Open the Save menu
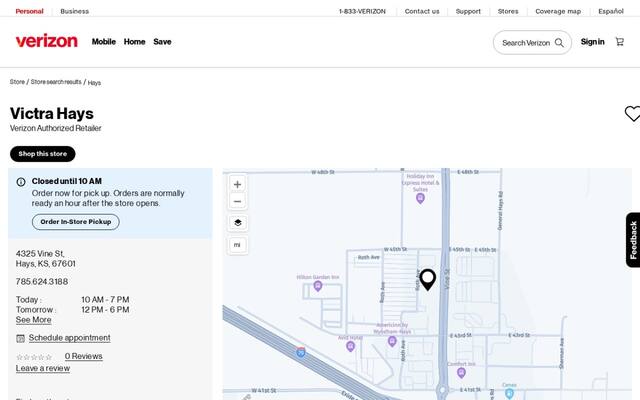640x400 pixels. 162,42
